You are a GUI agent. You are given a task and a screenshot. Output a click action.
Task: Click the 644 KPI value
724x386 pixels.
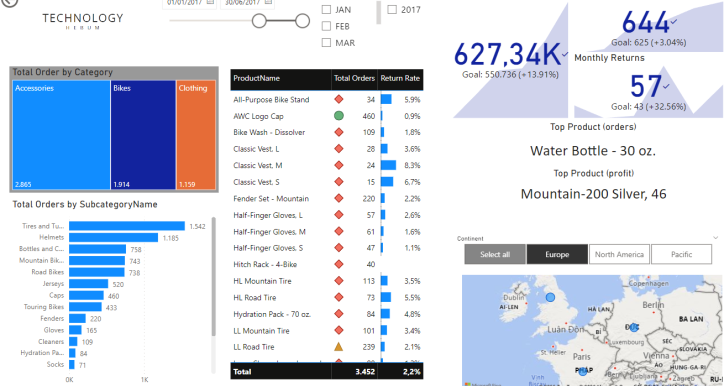646,22
